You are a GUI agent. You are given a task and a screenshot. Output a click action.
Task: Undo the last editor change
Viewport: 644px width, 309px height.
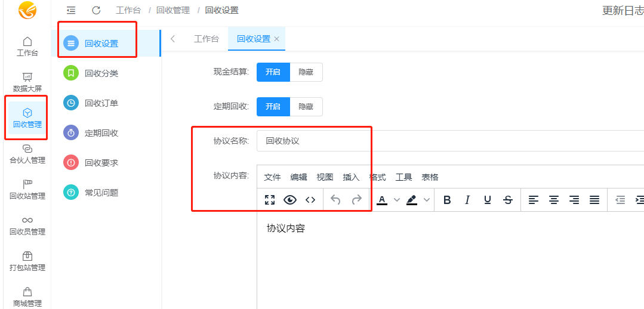point(335,200)
